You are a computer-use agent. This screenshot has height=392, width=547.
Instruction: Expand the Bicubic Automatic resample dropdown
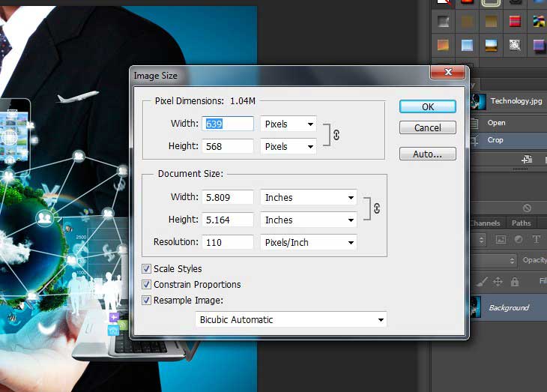(290, 319)
